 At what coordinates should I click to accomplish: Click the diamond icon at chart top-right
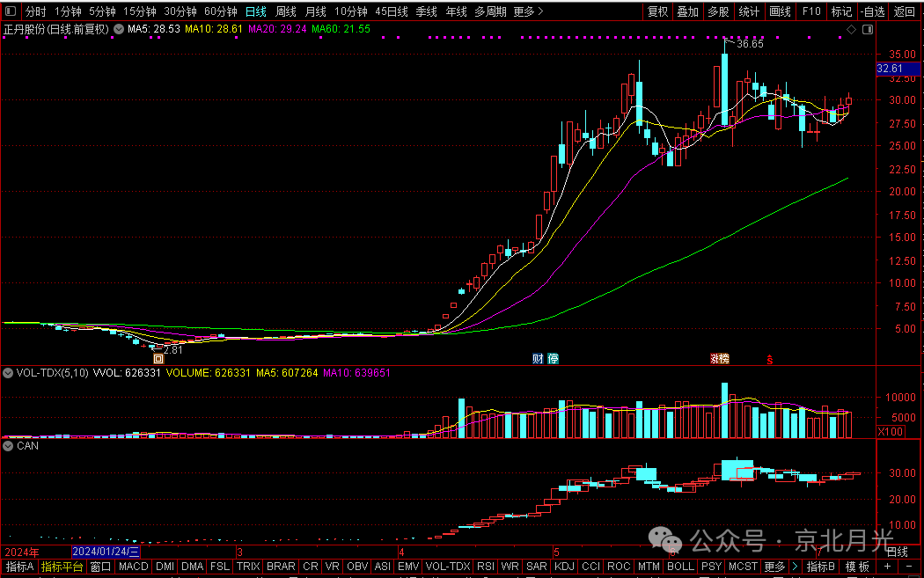(850, 29)
